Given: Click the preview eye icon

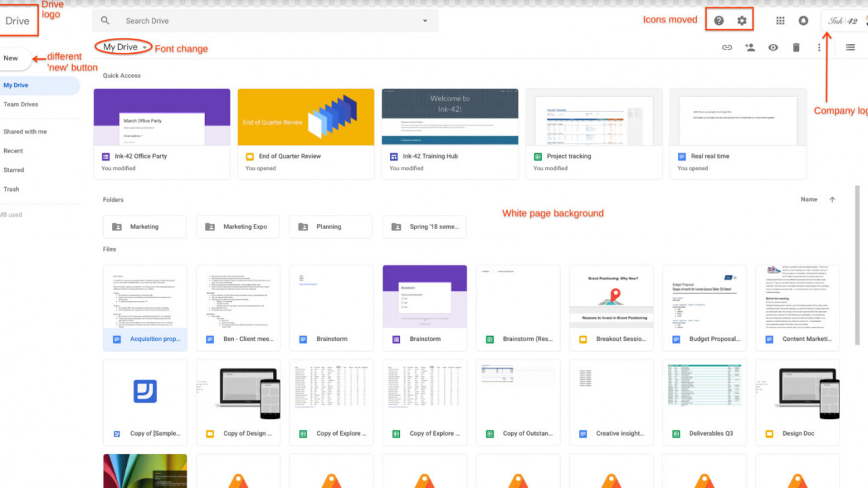Looking at the screenshot, I should [x=773, y=47].
